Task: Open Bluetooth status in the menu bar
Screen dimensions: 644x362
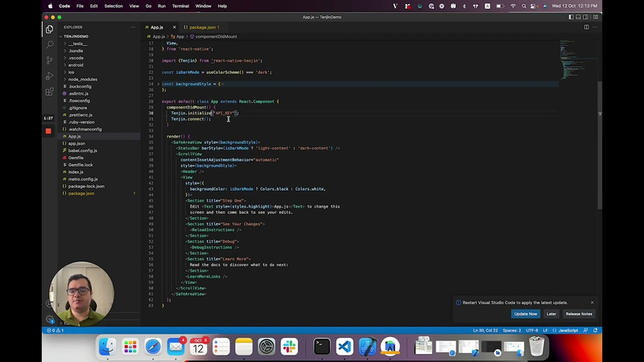Action: click(x=464, y=6)
